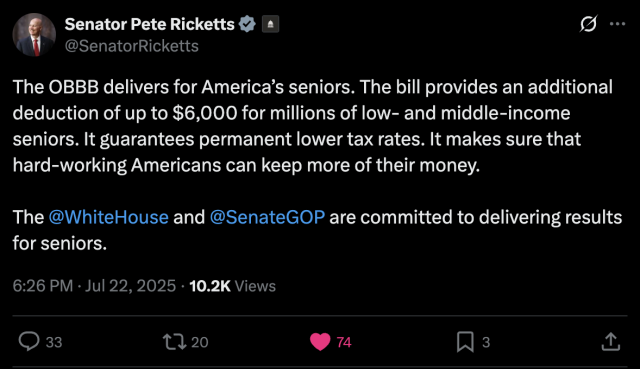Click the Jul 22, 2025 date
Image resolution: width=640 pixels, height=369 pixels.
130,286
